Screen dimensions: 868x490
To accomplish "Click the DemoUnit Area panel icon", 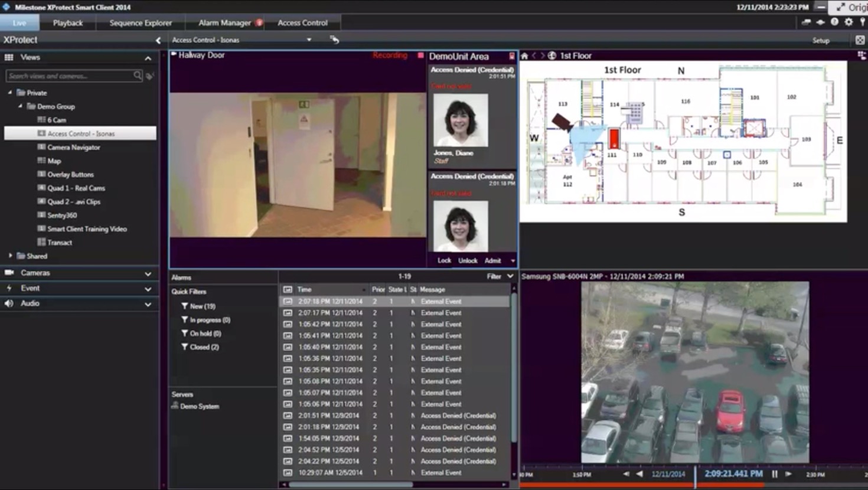I will [511, 57].
